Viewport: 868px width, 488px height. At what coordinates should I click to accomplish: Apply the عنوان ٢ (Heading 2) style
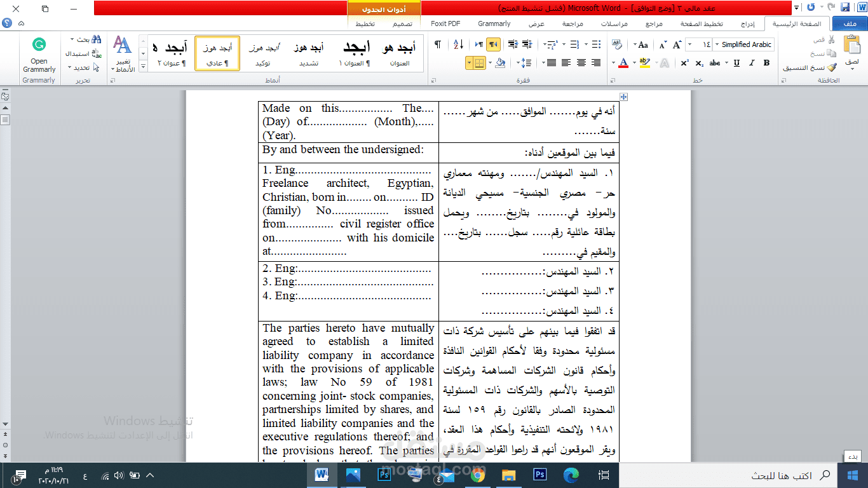point(172,53)
